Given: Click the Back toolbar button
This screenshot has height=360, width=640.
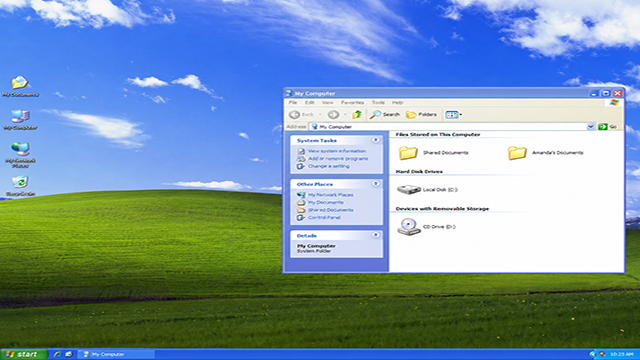Looking at the screenshot, I should click(x=301, y=115).
